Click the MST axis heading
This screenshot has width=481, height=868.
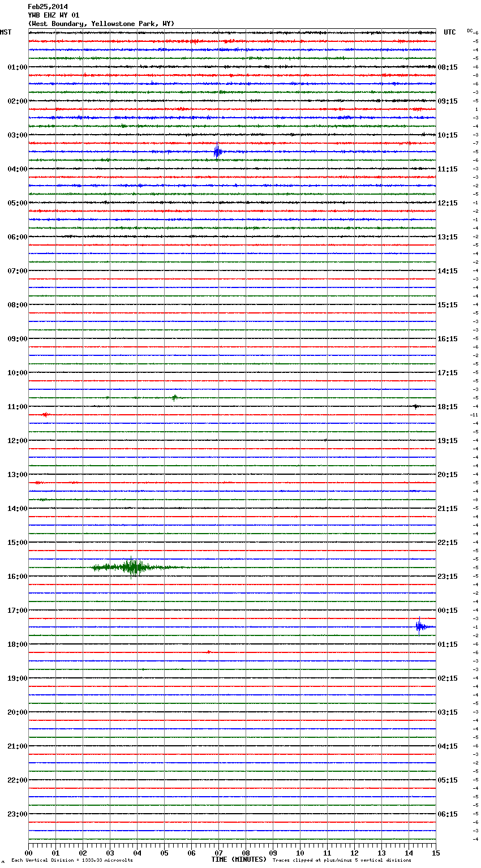pyautogui.click(x=6, y=32)
